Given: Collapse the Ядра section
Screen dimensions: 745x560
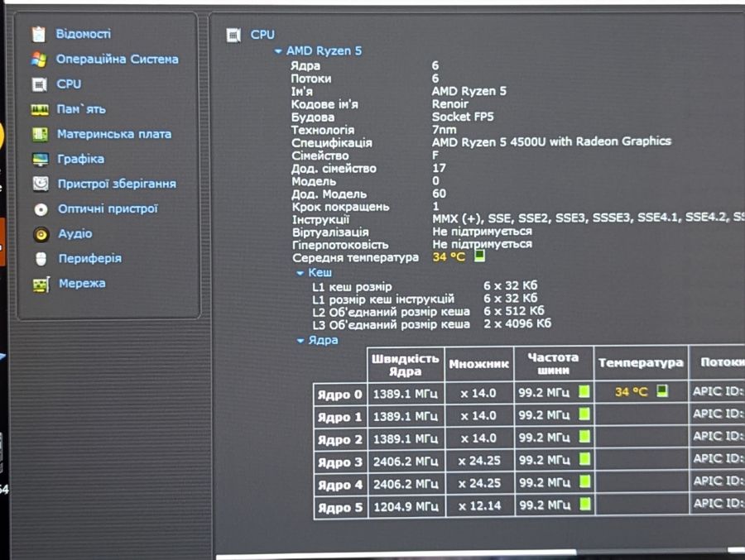Looking at the screenshot, I should (x=300, y=341).
